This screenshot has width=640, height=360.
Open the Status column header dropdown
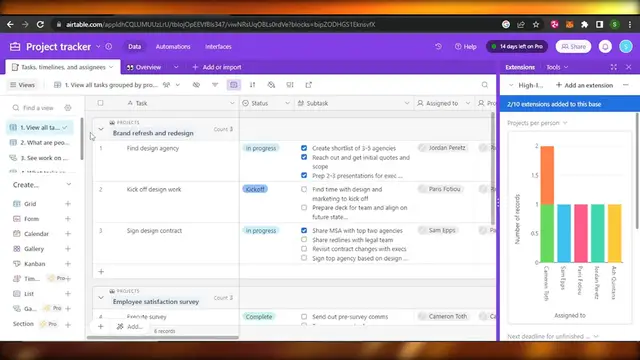[x=287, y=103]
